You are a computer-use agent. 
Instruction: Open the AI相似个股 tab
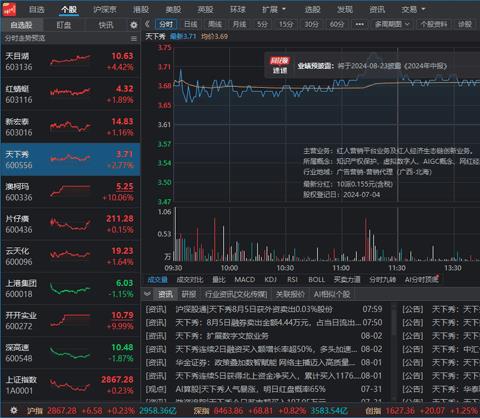point(332,294)
